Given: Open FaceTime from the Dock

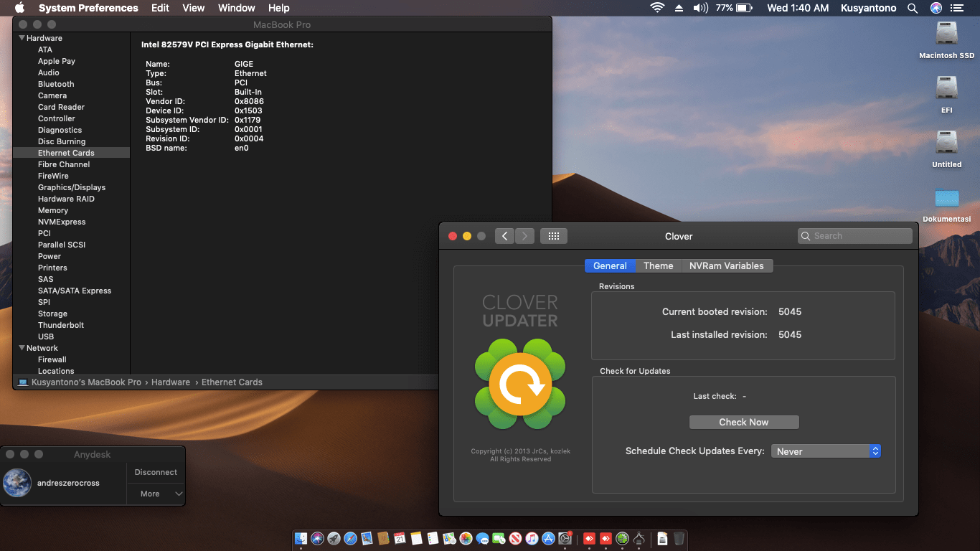Looking at the screenshot, I should click(x=499, y=538).
